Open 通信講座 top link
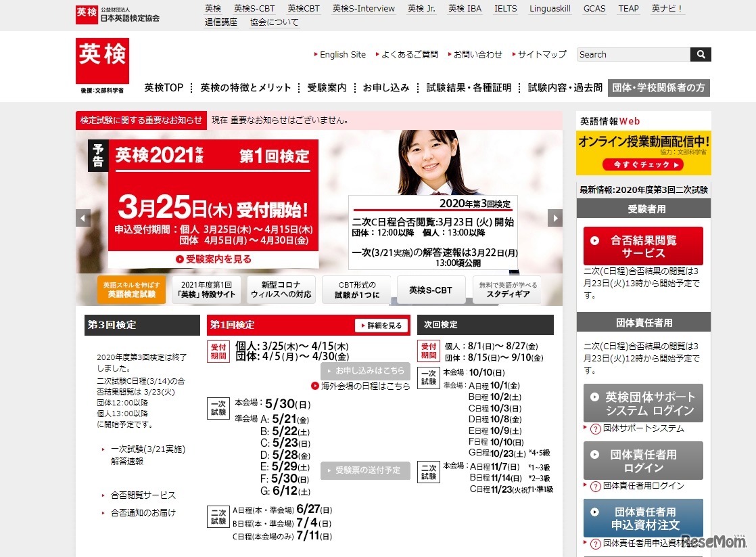The height and width of the screenshot is (557, 756). 221,22
